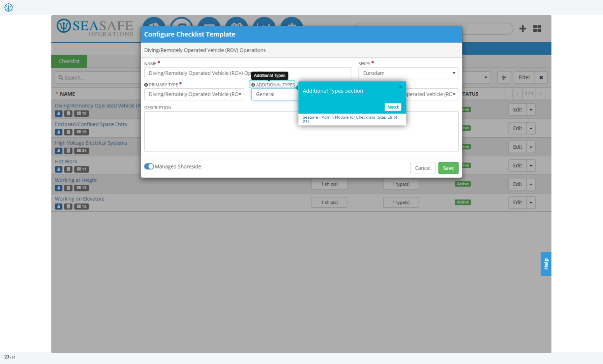Viewport: 603px width, 364px height.
Task: Click the info icon next to PRIMARY TYPE
Action: pos(146,85)
